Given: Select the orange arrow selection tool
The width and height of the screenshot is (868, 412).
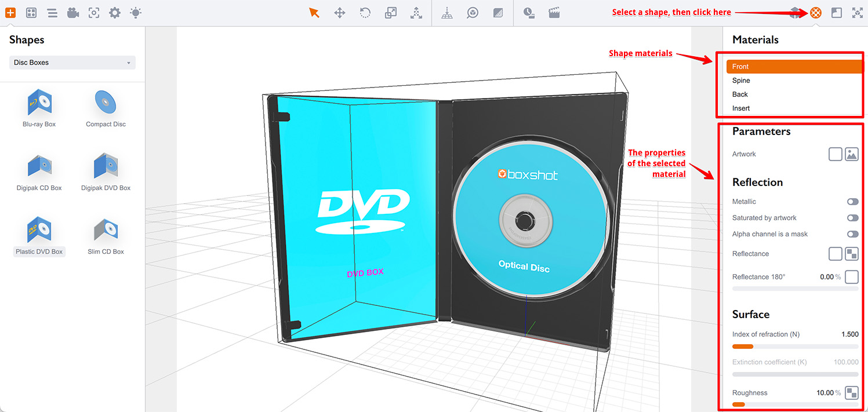Looking at the screenshot, I should point(314,12).
